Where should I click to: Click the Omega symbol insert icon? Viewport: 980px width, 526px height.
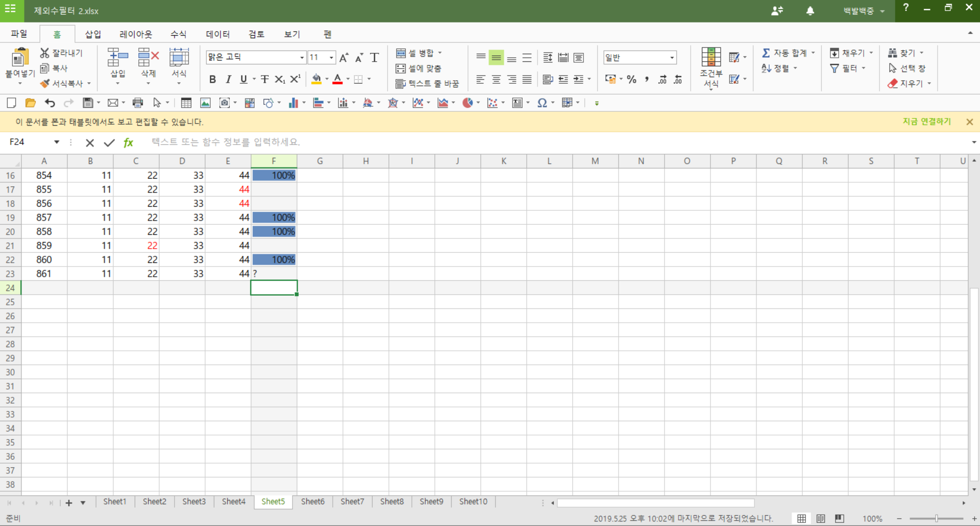tap(542, 103)
